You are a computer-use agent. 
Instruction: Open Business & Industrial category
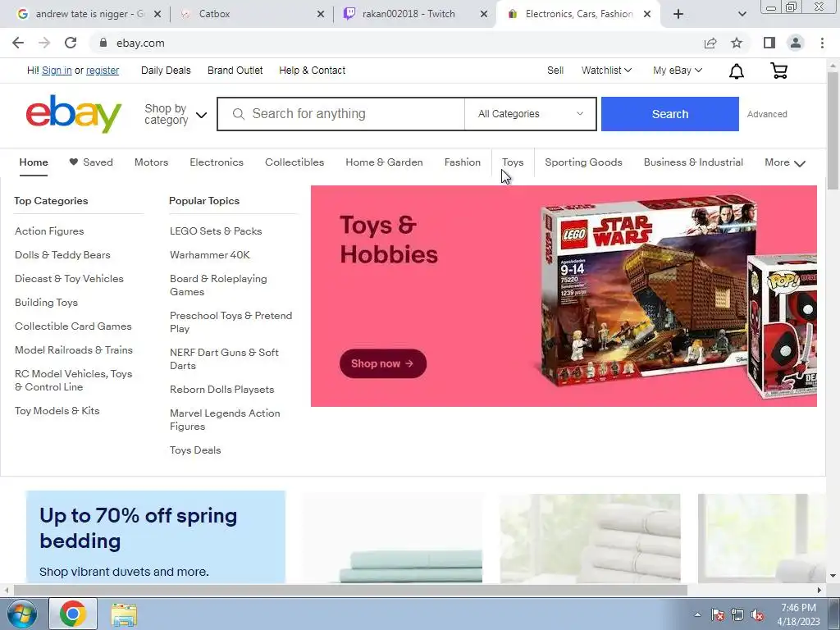[x=693, y=162]
